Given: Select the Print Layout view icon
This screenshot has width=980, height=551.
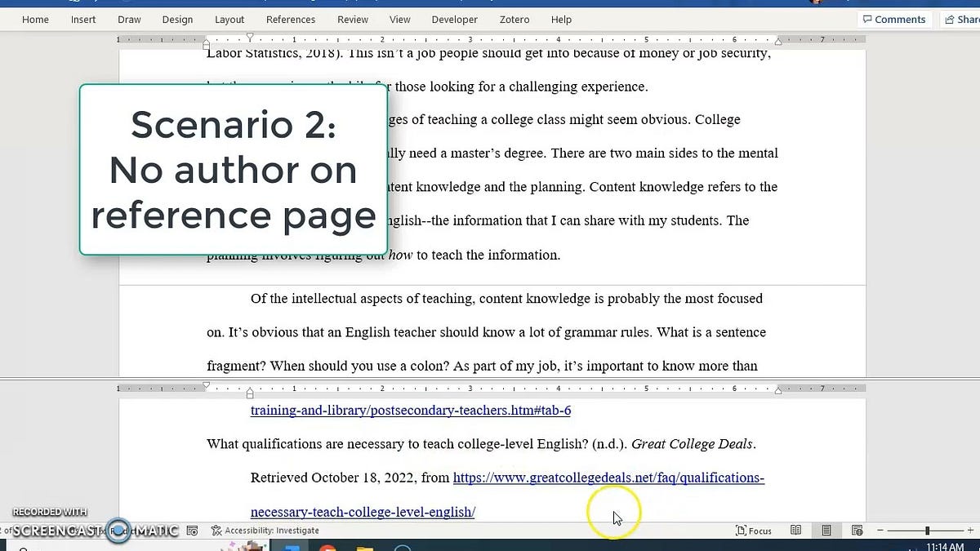Looking at the screenshot, I should pos(826,531).
